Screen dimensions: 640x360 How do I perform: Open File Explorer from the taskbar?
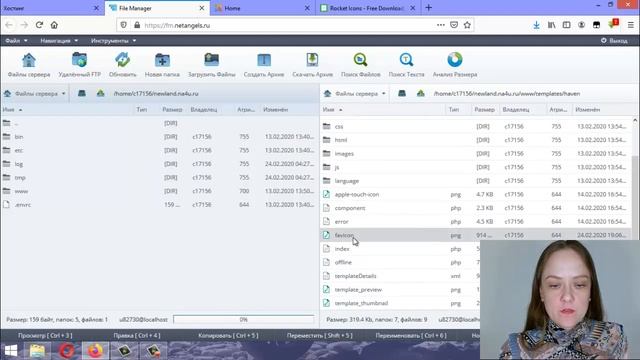37,351
